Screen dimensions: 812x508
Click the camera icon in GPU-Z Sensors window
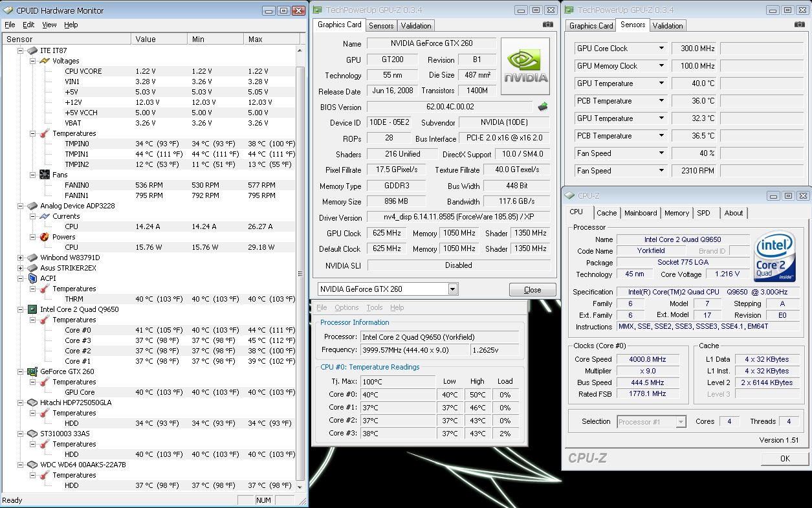[x=800, y=25]
